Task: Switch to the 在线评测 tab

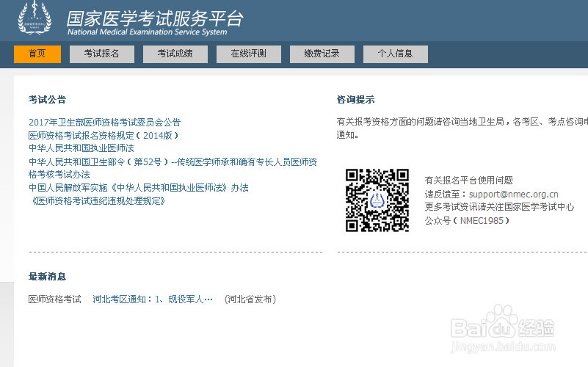Action: [x=249, y=54]
